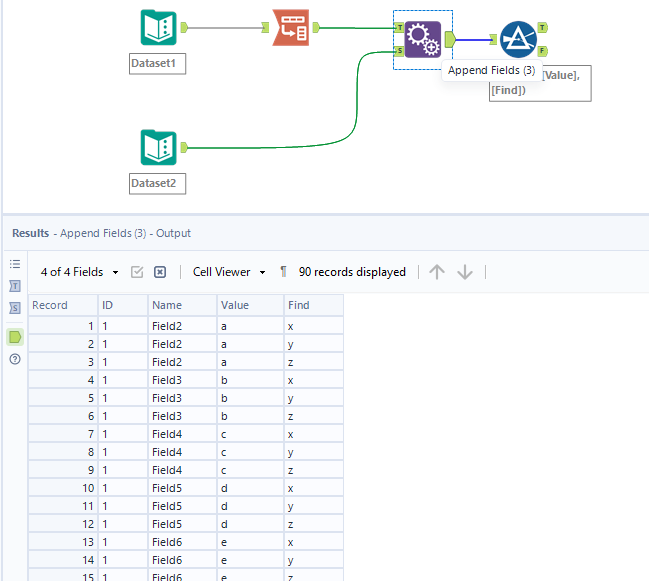Viewport: 649px width, 581px height.
Task: Click the select-all fields checkmark button
Action: pos(138,272)
